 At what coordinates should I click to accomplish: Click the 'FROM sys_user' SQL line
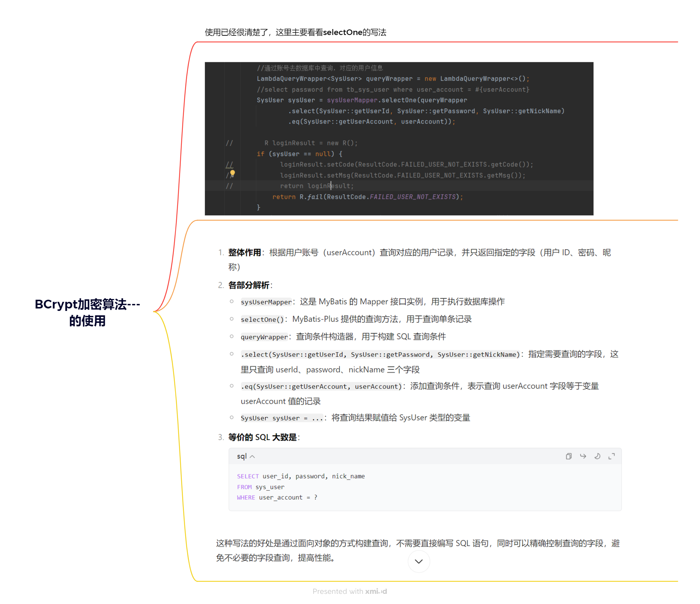pyautogui.click(x=261, y=487)
